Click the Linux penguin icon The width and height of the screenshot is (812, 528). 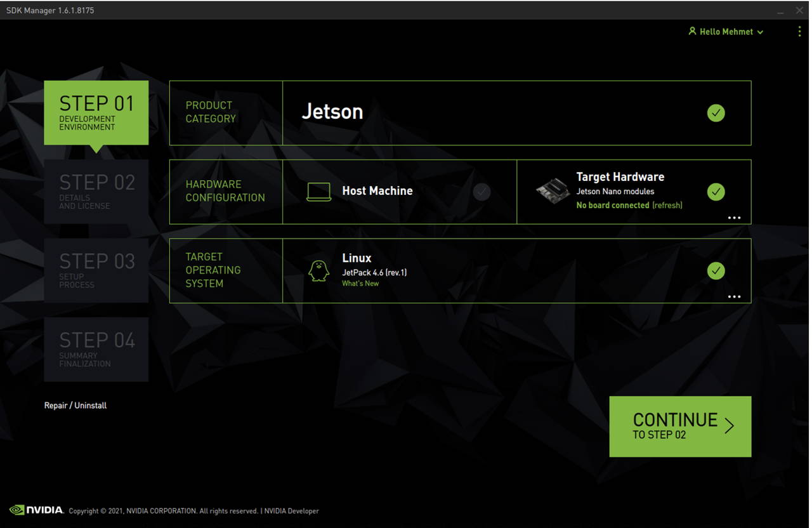coord(318,271)
